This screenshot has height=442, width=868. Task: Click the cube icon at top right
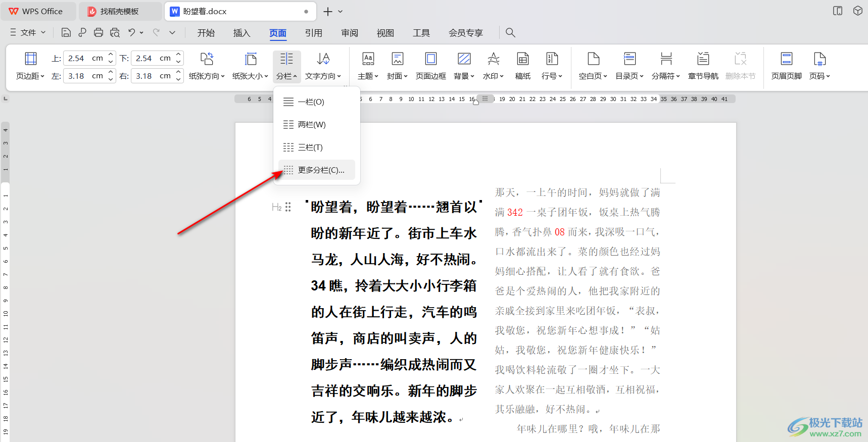click(858, 11)
